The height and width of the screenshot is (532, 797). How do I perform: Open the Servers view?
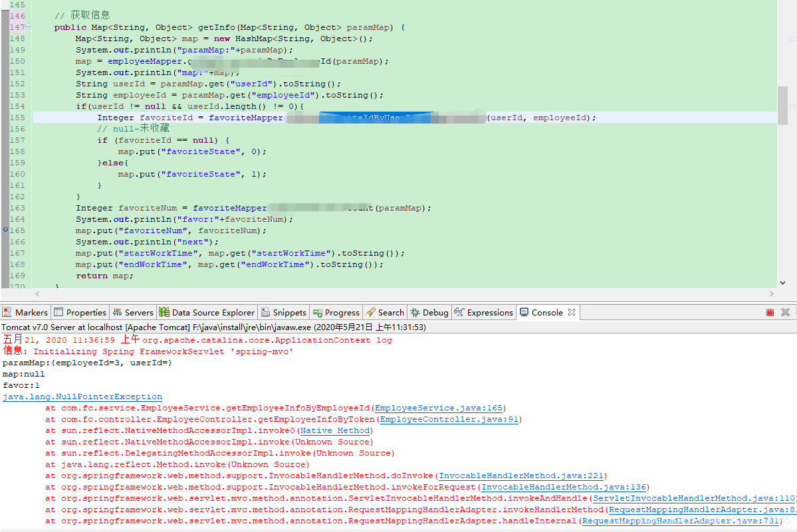[133, 312]
